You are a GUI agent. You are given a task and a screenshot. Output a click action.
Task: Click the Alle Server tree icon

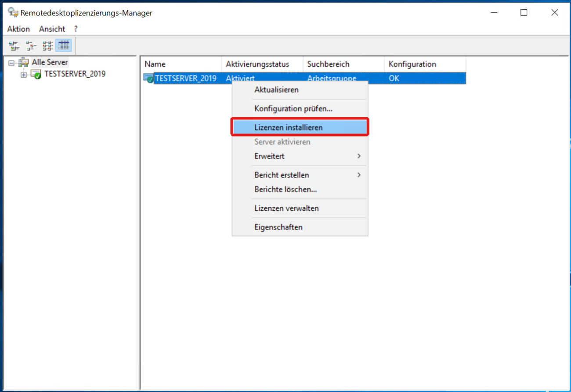point(24,63)
